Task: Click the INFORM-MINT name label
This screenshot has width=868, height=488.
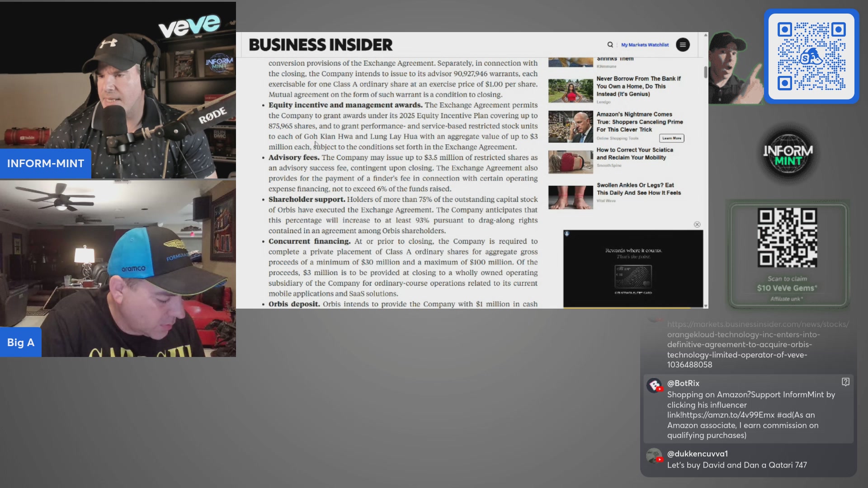Action: click(45, 164)
